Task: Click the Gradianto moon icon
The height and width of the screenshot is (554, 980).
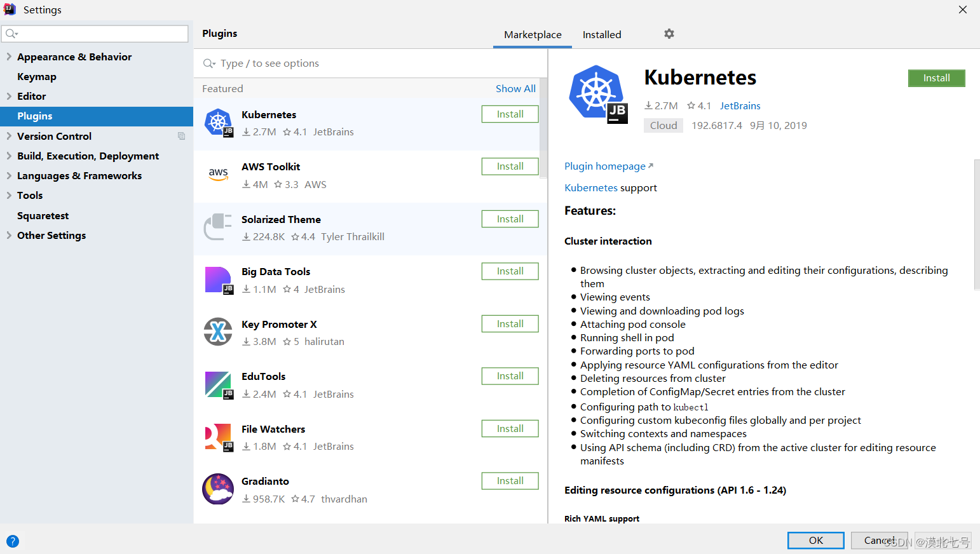Action: 218,489
